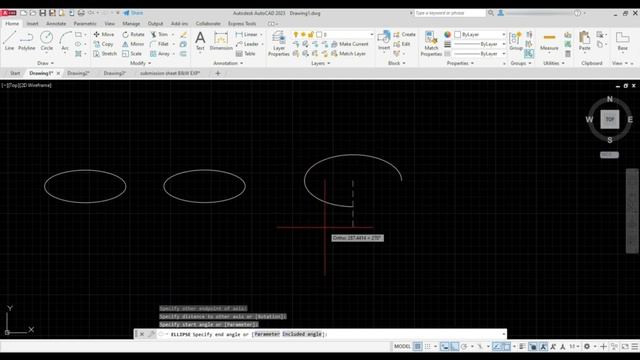Toggle clean screen in status bar
Image resolution: width=640 pixels, height=360 pixels.
625,347
